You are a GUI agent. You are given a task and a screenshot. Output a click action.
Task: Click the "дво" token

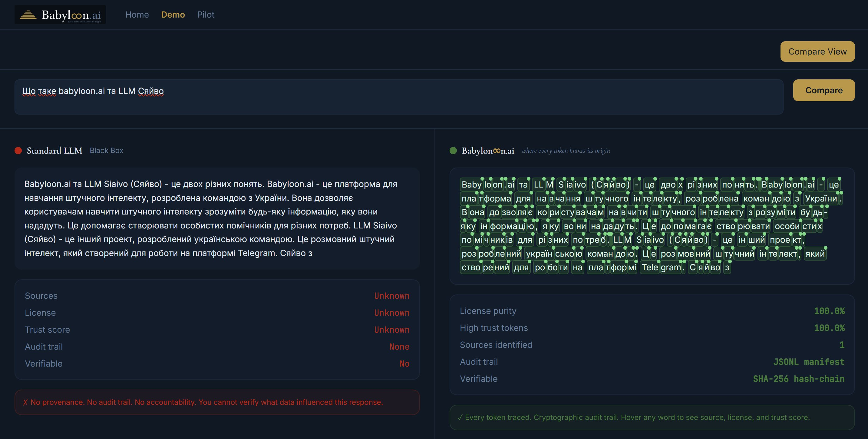[x=668, y=185]
